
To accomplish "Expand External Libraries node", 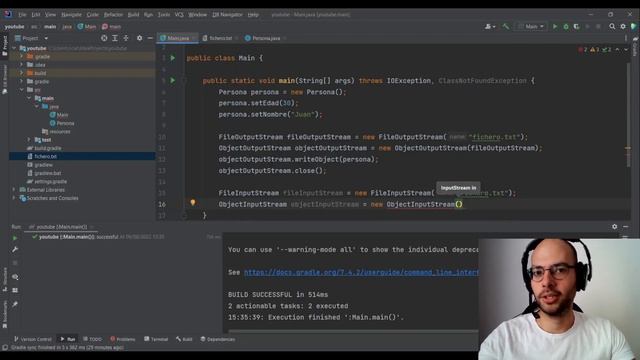I will pos(14,190).
